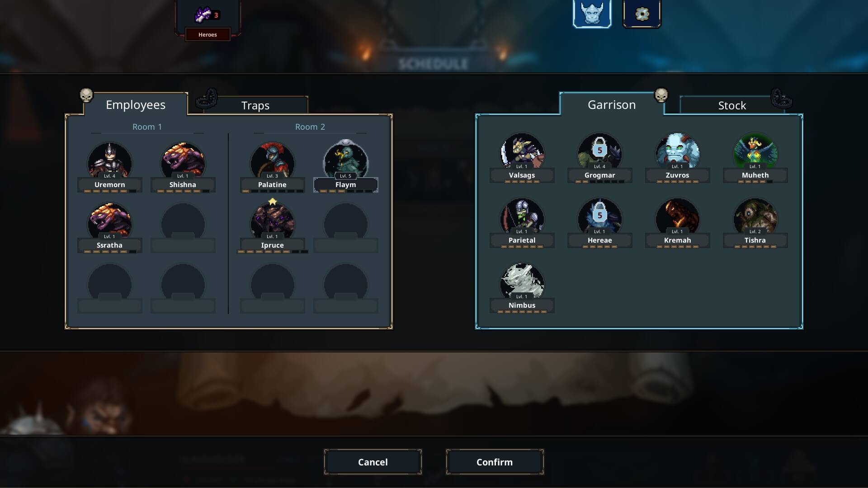Select the Nimbus ghost portrait
The height and width of the screenshot is (488, 868).
click(x=522, y=282)
